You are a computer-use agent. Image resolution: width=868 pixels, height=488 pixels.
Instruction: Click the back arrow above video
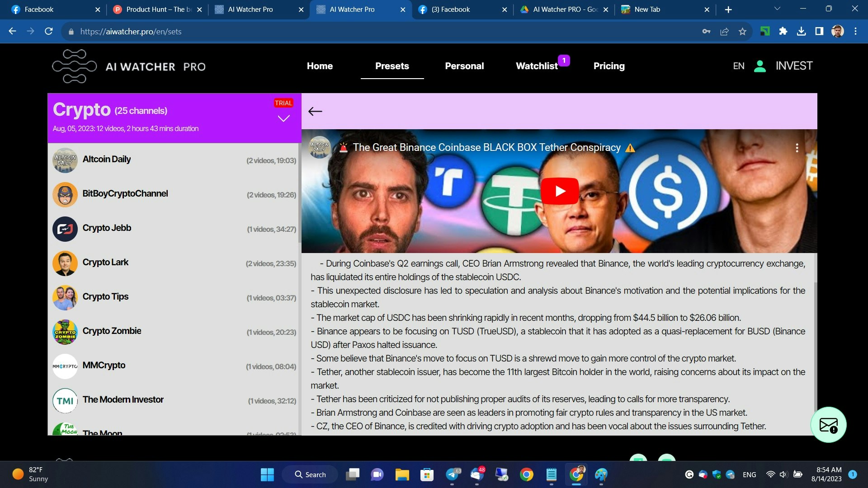point(315,111)
